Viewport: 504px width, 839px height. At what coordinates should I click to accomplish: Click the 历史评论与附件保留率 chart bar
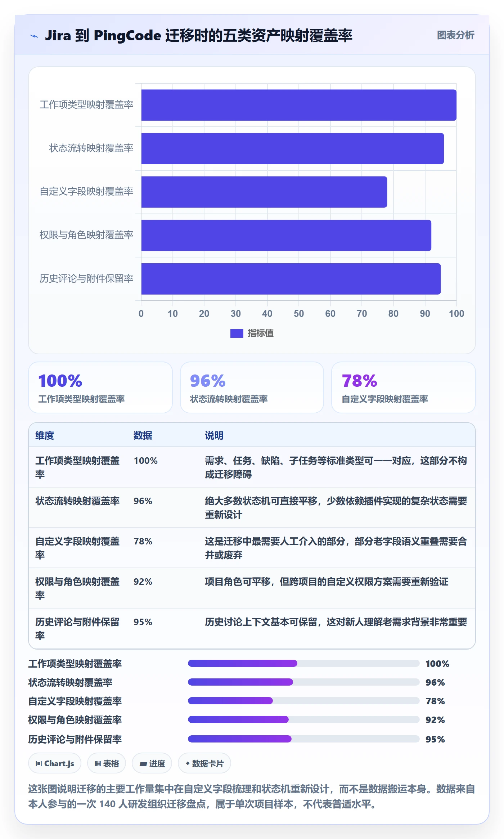pyautogui.click(x=291, y=279)
